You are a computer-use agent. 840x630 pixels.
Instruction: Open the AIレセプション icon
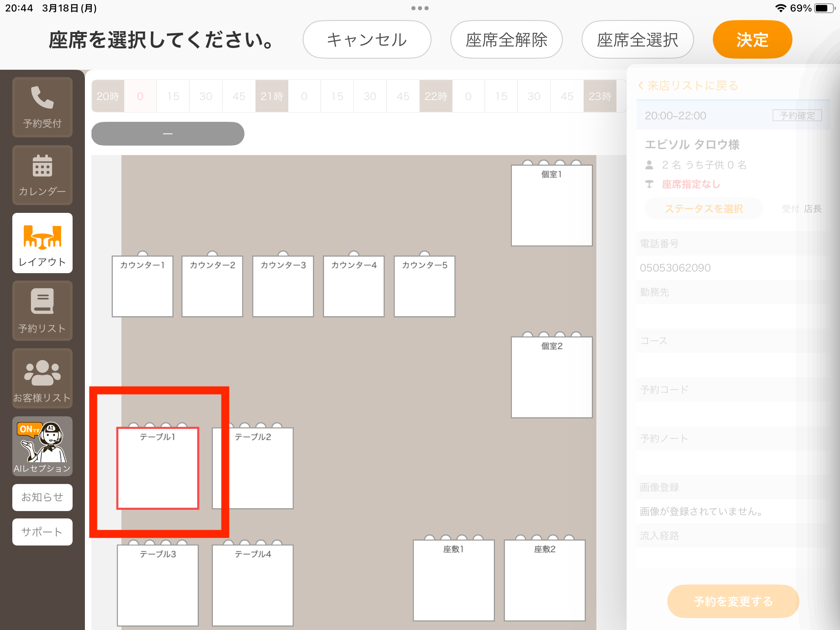pos(42,446)
